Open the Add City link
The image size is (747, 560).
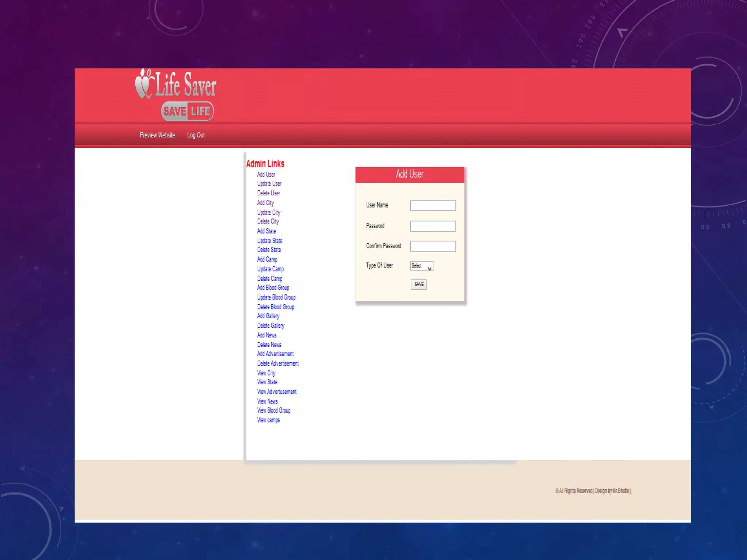(265, 203)
